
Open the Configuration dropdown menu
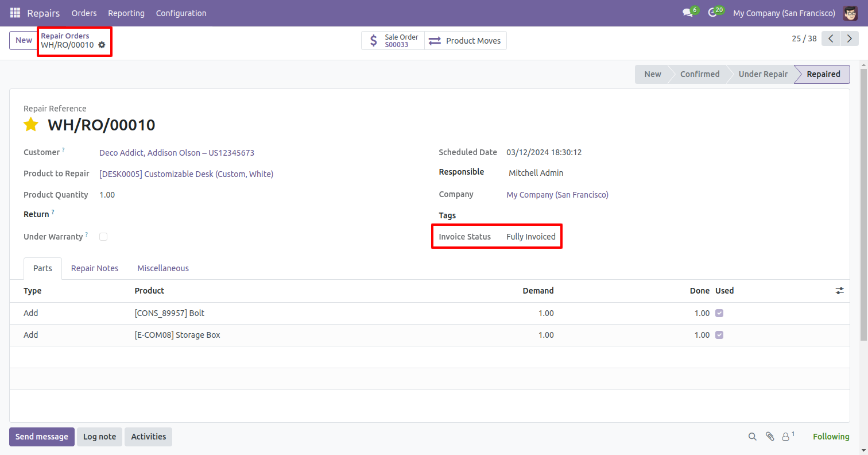coord(181,13)
